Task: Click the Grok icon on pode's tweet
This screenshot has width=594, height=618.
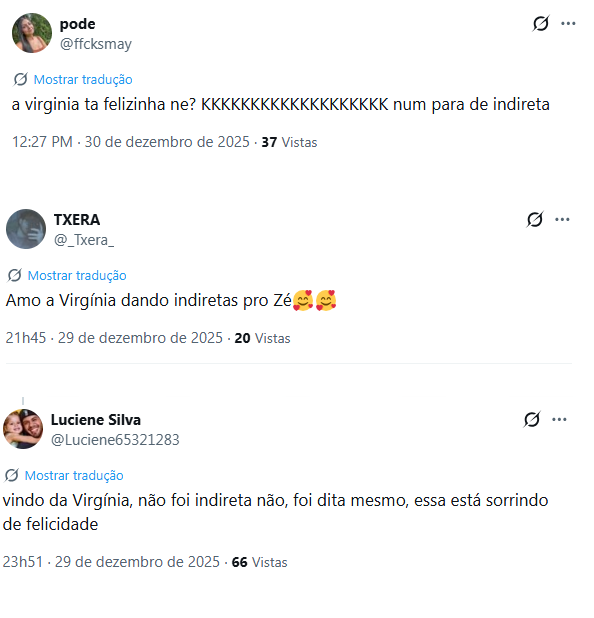Action: point(540,24)
